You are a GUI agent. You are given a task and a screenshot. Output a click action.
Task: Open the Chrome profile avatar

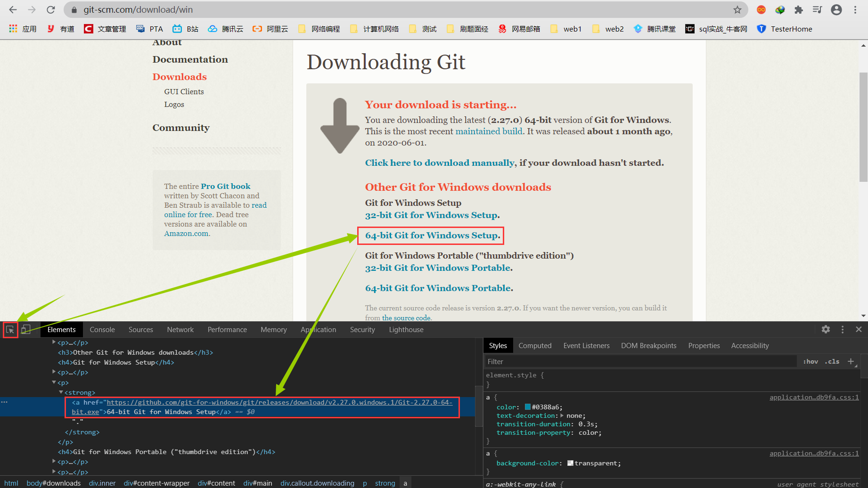(x=836, y=9)
